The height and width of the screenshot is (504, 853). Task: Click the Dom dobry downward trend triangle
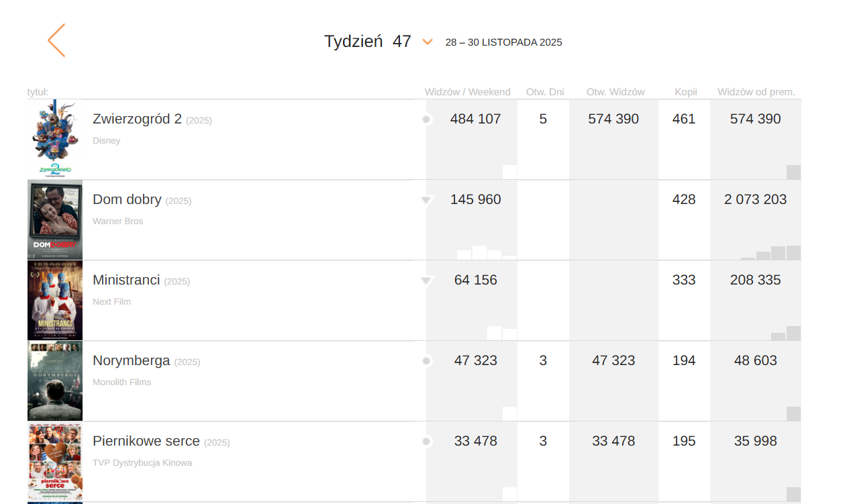coord(426,200)
